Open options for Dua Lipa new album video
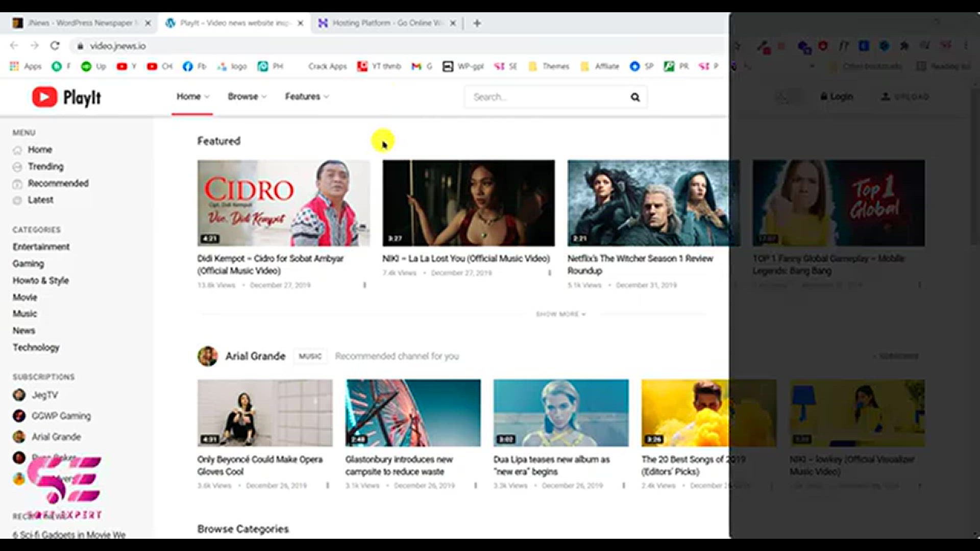Screen dimensions: 980x551 (624, 486)
